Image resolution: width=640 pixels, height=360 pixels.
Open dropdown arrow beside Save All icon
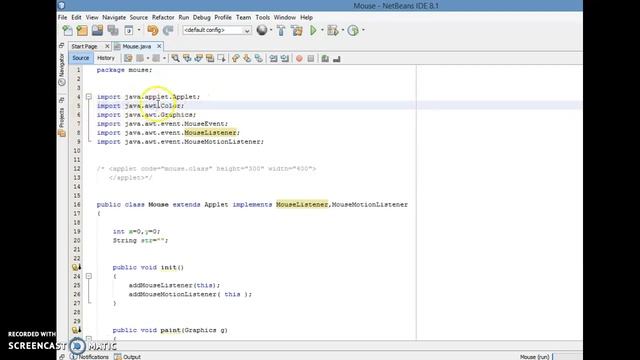coord(139,30)
